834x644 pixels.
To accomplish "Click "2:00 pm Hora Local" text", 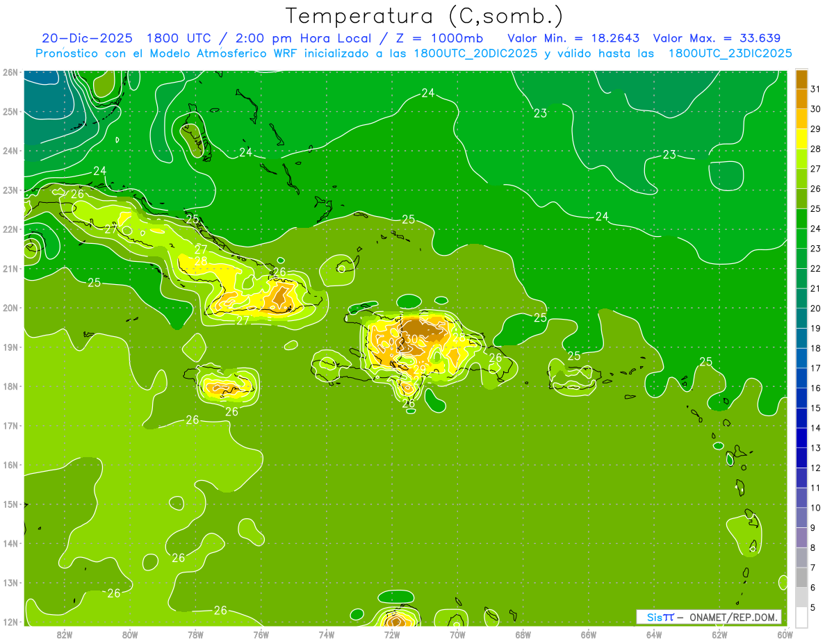I will 304,38.
